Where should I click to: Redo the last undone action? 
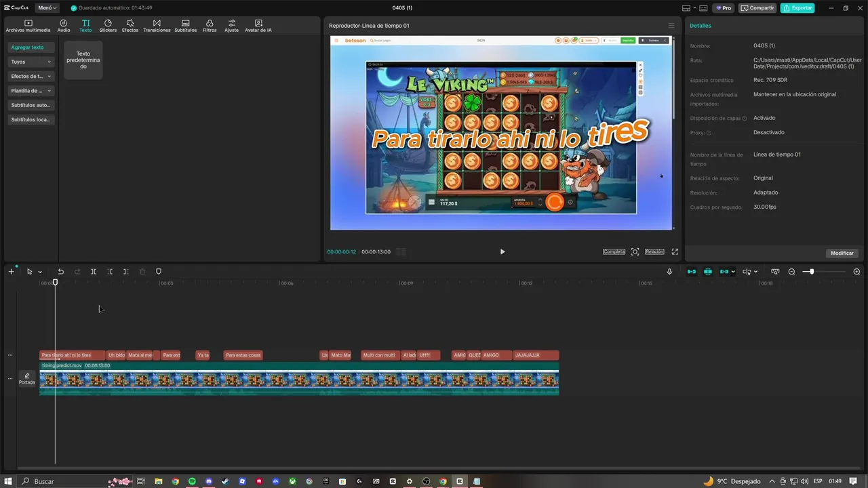(x=77, y=271)
